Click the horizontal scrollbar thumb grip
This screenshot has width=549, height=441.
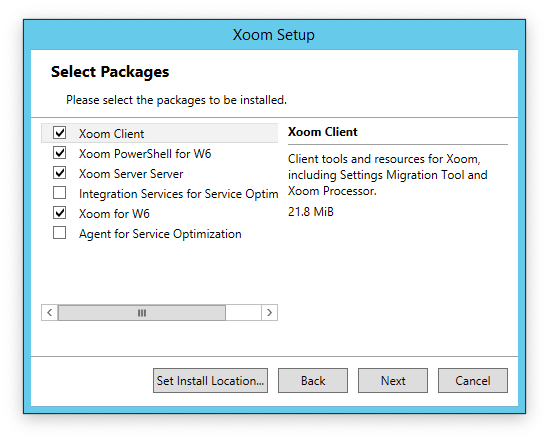coord(142,312)
